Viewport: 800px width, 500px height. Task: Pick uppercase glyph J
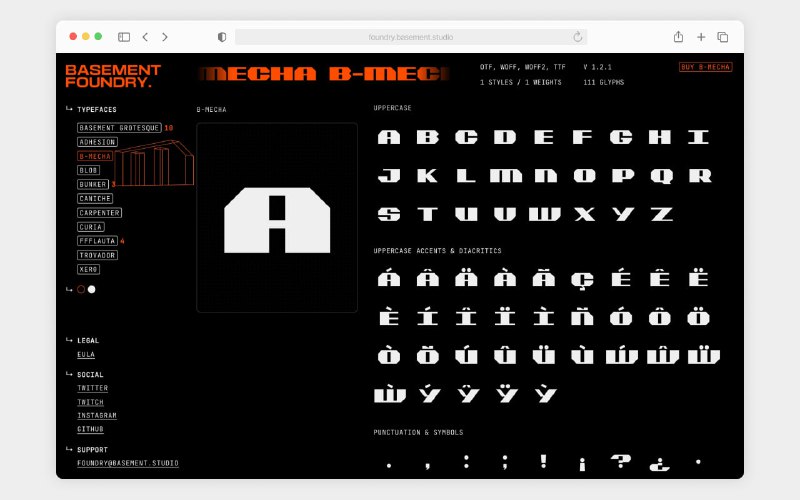pos(389,176)
